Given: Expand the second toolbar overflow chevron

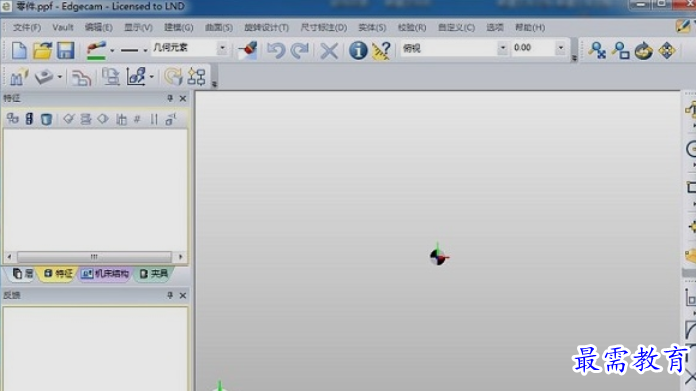Looking at the screenshot, I should [214, 83].
